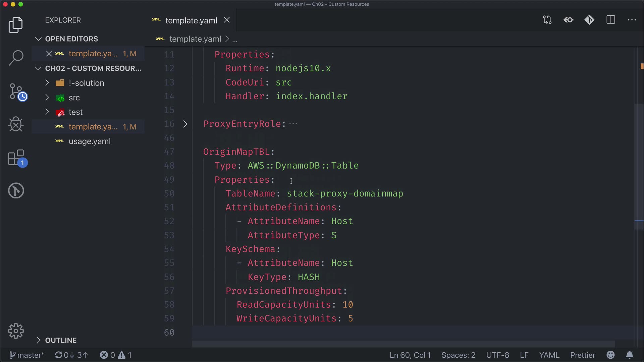Open the Manage gear icon
This screenshot has height=362, width=644.
(16, 331)
